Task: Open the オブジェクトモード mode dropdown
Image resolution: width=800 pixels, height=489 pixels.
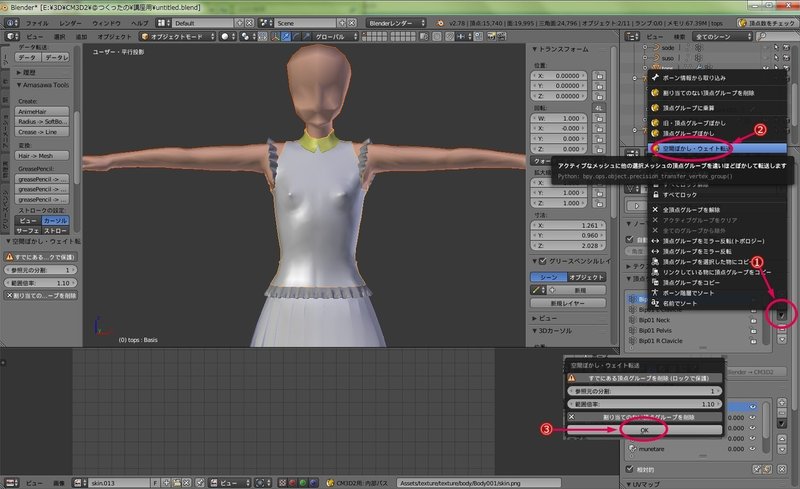Action: tap(178, 37)
